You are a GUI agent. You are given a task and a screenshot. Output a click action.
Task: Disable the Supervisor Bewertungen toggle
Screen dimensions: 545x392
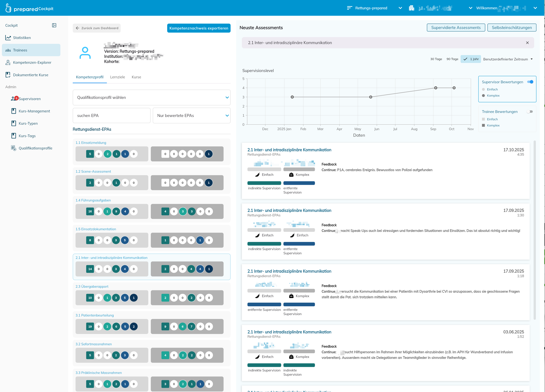[530, 82]
